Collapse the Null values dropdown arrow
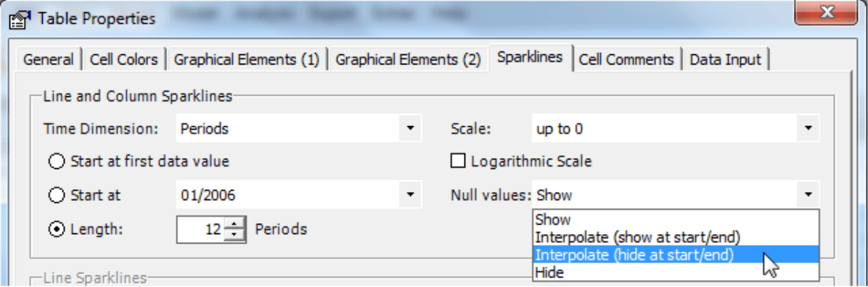This screenshot has height=287, width=868. [808, 195]
